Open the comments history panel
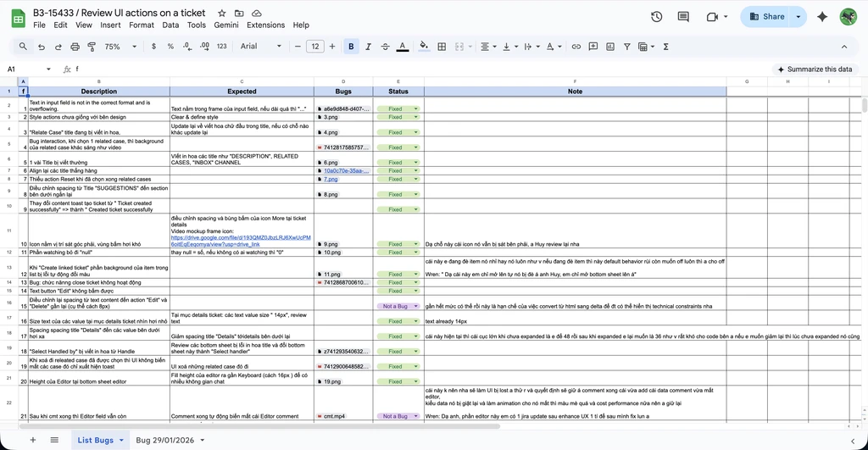Screen dimensions: 868x450 (x=683, y=17)
